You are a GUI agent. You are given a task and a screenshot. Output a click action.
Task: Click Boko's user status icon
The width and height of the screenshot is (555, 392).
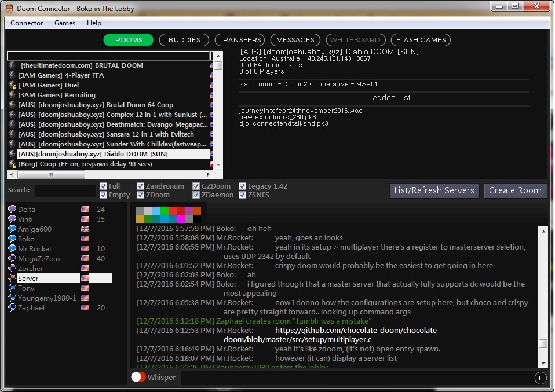click(12, 239)
